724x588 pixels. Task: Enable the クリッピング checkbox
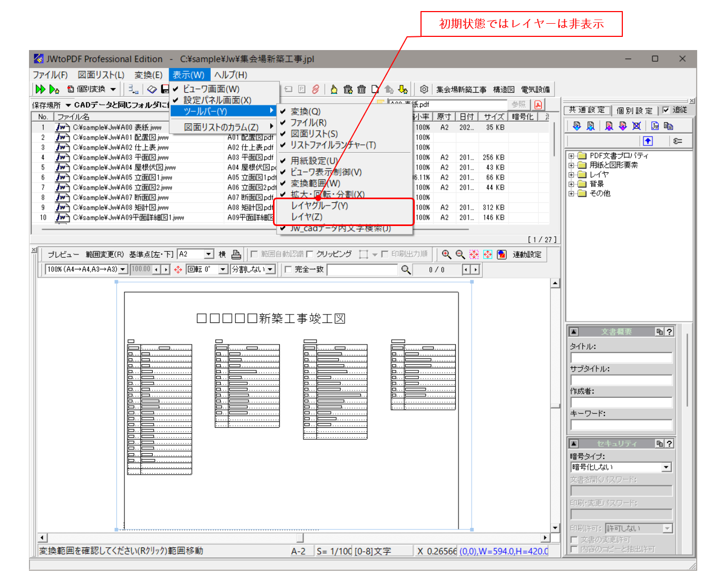coord(310,254)
